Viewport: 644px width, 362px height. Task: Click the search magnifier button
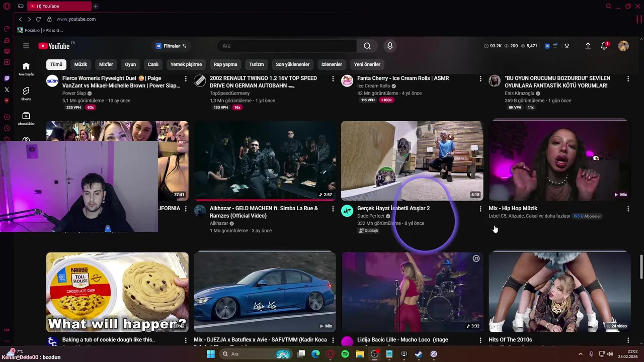pyautogui.click(x=367, y=46)
